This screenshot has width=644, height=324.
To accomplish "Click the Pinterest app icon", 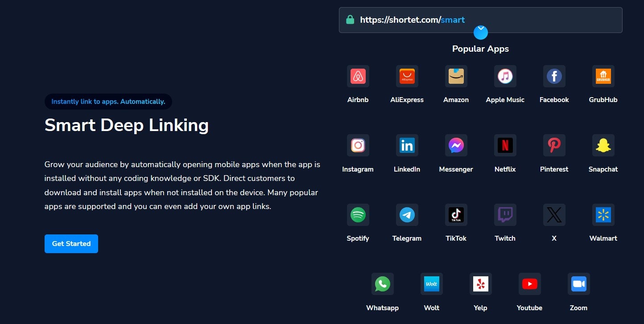I will pos(554,145).
